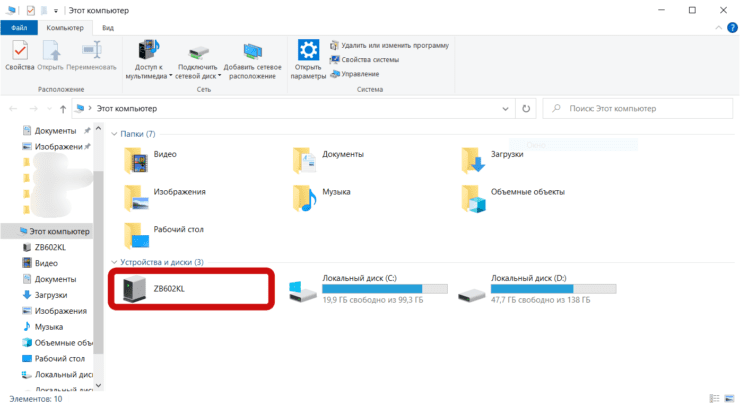Select Объемные объекты in navigation pane

click(x=57, y=343)
